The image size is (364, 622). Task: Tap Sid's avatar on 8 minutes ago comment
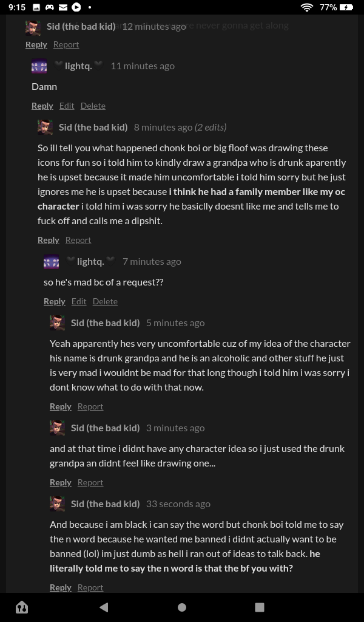pos(45,127)
